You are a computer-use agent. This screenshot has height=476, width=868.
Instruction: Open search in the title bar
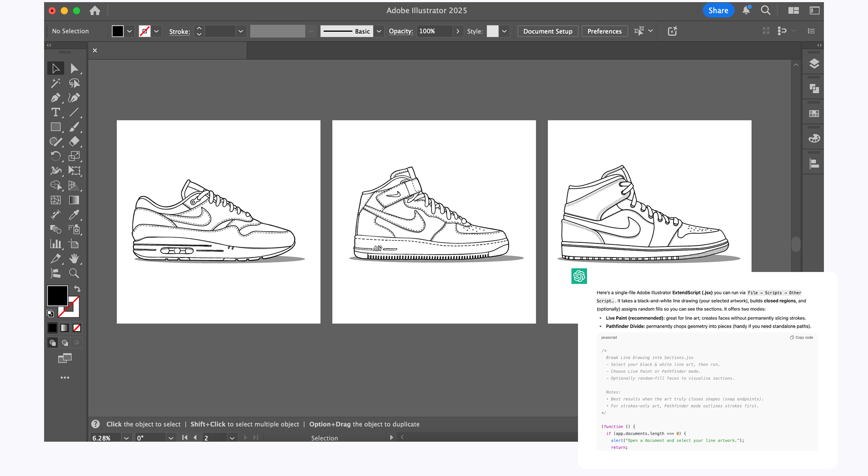[765, 10]
